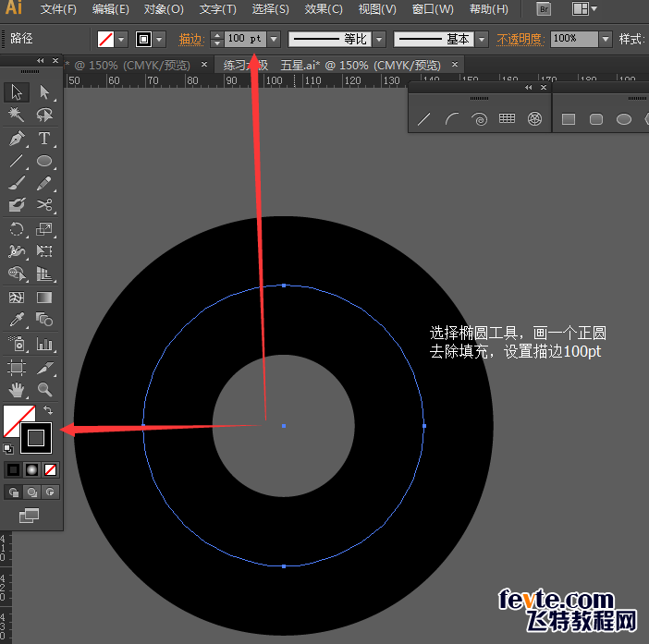Screen dimensions: 649x644
Task: Select the Rounded Rectangle tool in shape panel
Action: click(x=596, y=119)
